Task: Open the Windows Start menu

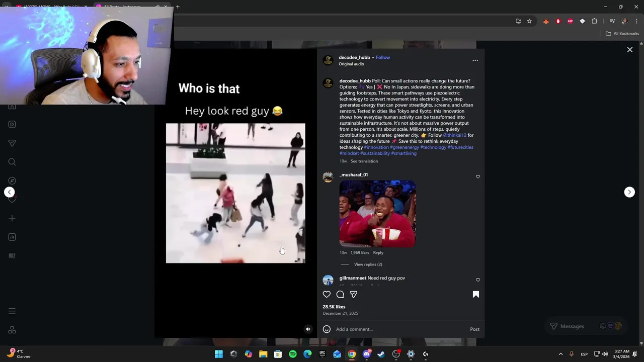Action: point(219,354)
